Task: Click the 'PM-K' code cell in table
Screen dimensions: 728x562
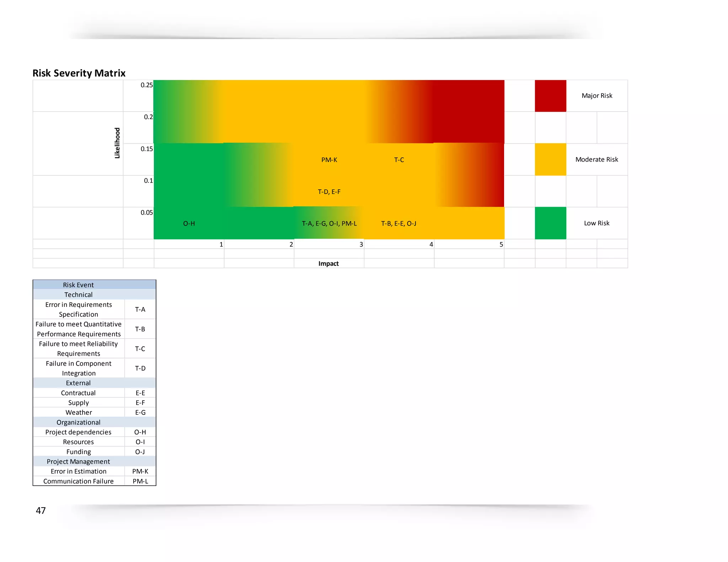Action: (140, 471)
